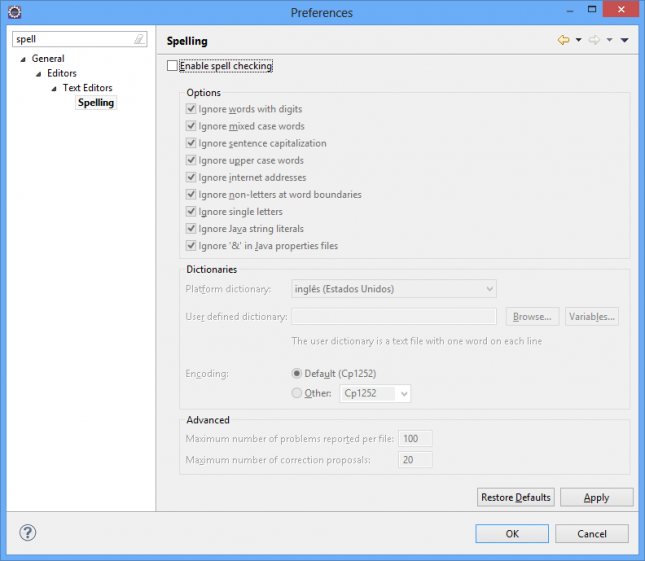
Task: Click the 'Platform dictionary:' label
Action: (228, 289)
